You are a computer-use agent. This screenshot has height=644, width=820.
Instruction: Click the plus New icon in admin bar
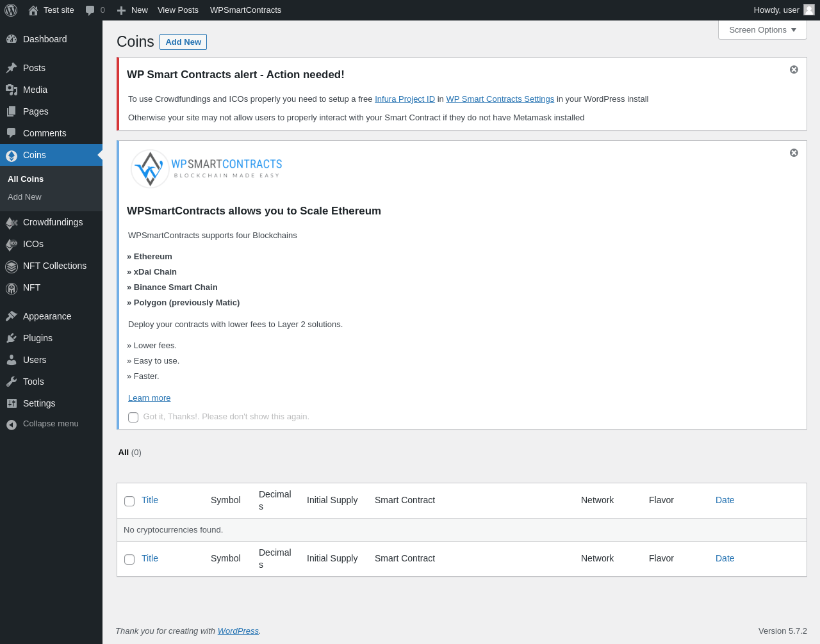pos(121,10)
